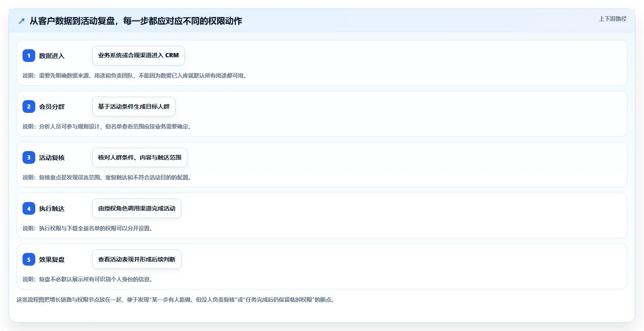Click the footer paragraph starting 这张流程图
The image size is (644, 331).
(x=175, y=300)
